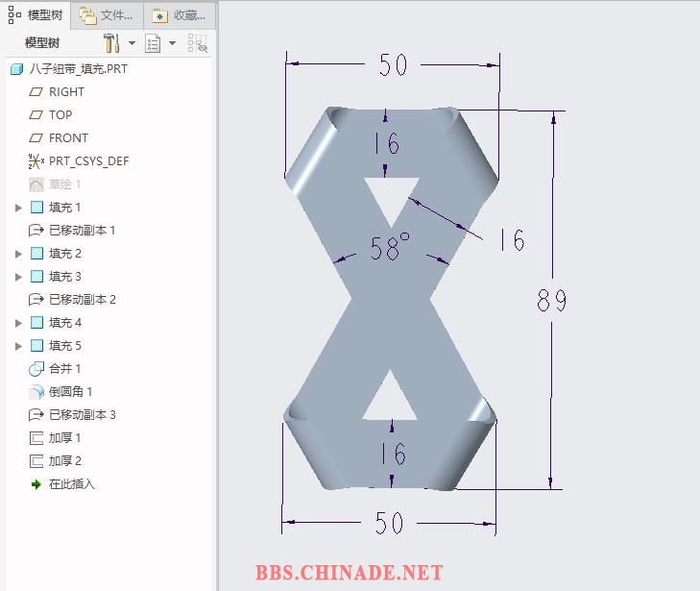Viewport: 700px width, 591px height.
Task: Click the 合并 1 merge icon
Action: coord(36,369)
